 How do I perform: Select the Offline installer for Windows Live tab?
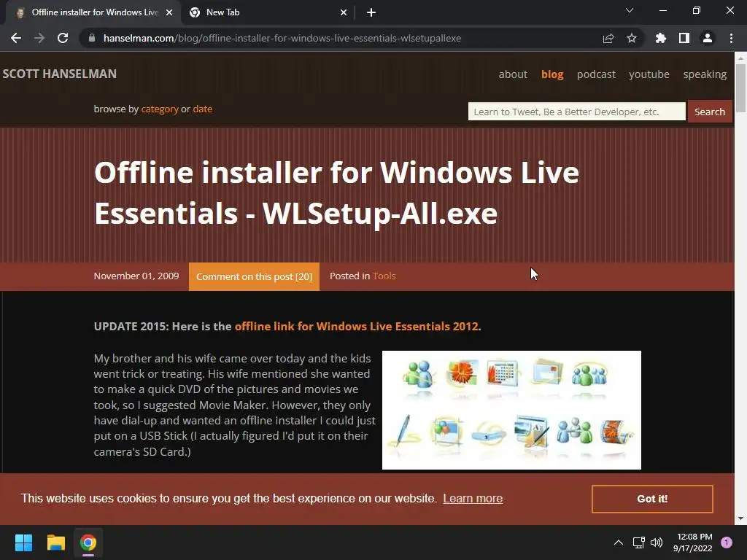[93, 12]
